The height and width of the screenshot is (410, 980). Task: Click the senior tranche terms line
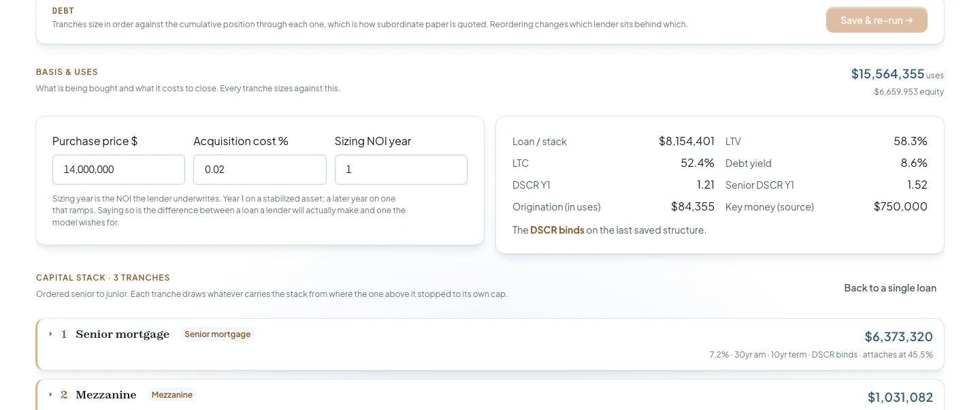[x=821, y=355]
